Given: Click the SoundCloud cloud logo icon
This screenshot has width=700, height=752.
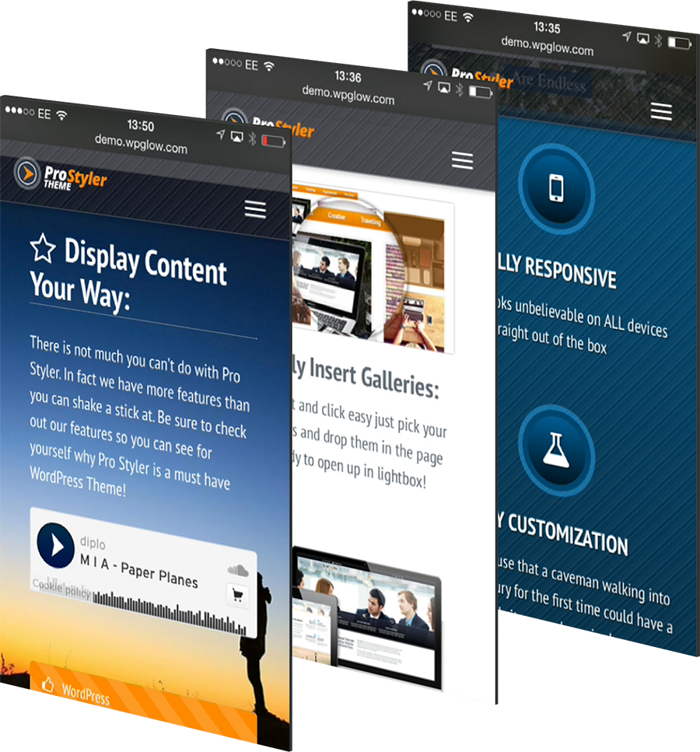Looking at the screenshot, I should pos(238,571).
